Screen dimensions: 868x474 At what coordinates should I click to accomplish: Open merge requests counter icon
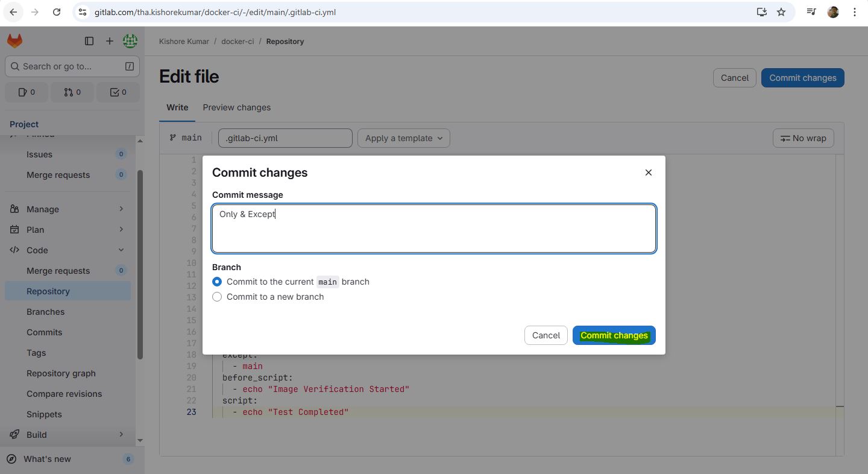point(72,92)
